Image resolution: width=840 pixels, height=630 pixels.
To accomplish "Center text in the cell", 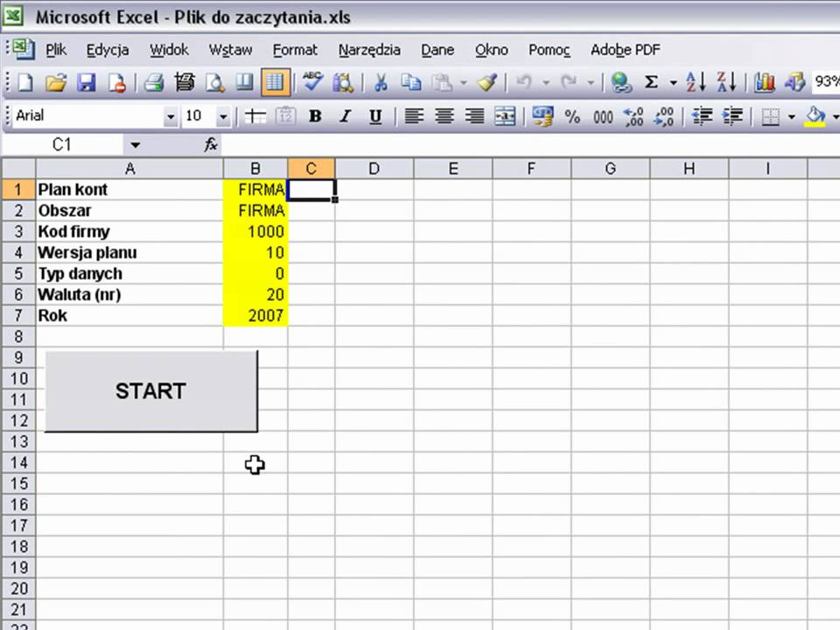I will 444,115.
